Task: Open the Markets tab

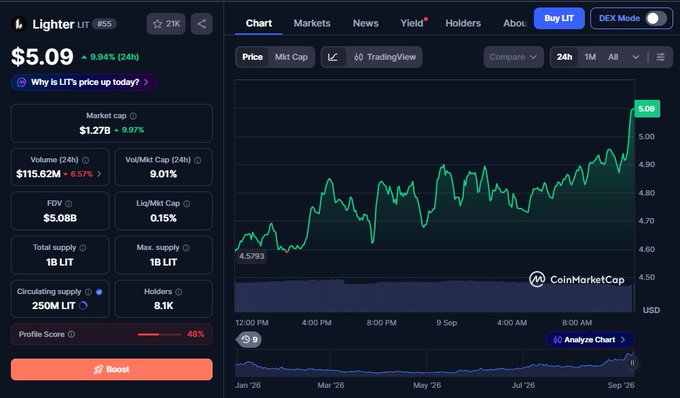Action: click(312, 23)
